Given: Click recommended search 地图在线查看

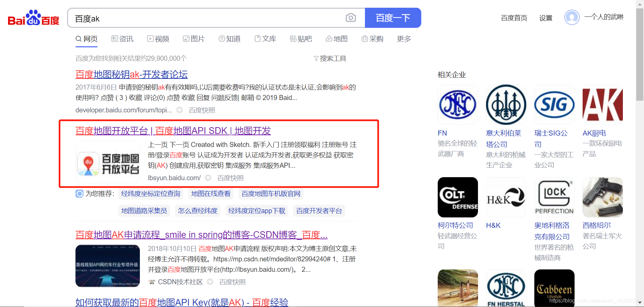Looking at the screenshot, I should 211,194.
